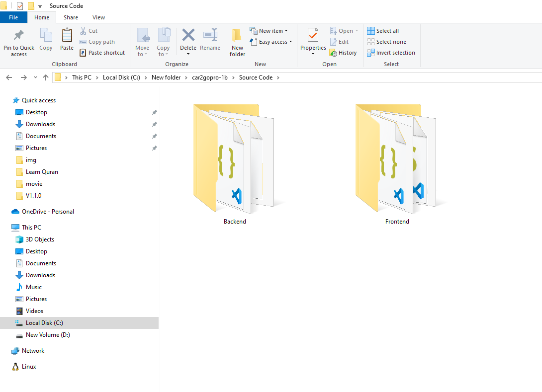542x392 pixels.
Task: Open the img folder in sidebar
Action: coord(31,160)
